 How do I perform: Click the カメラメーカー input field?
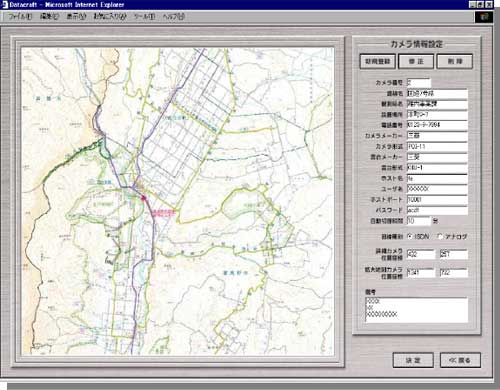click(x=437, y=136)
